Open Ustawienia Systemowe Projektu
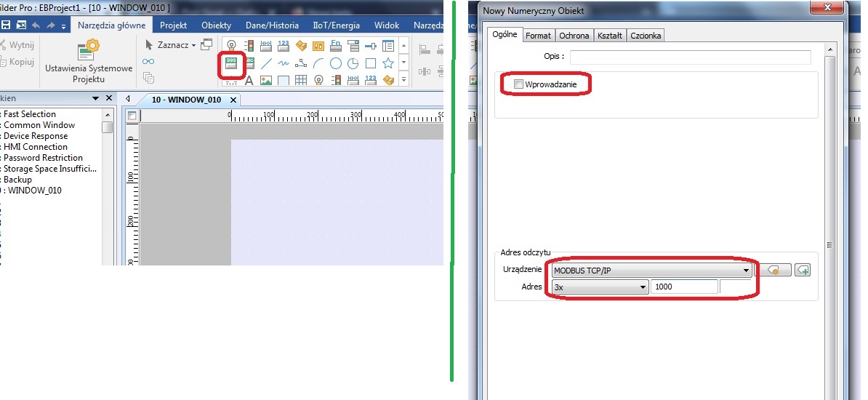Screen dimensions: 868x400 pos(89,62)
